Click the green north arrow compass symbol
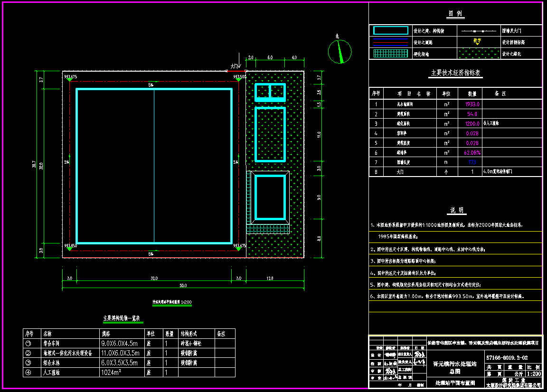The height and width of the screenshot is (392, 547). coord(340,51)
